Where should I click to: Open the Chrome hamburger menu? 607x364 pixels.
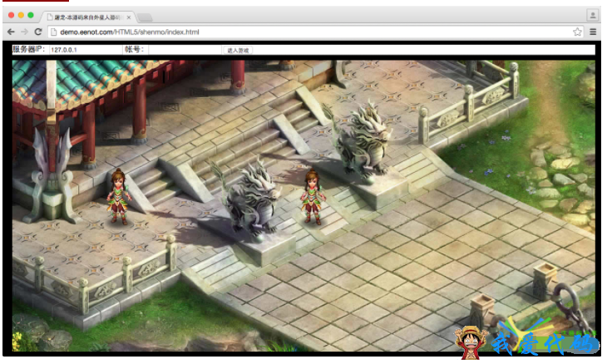click(593, 32)
